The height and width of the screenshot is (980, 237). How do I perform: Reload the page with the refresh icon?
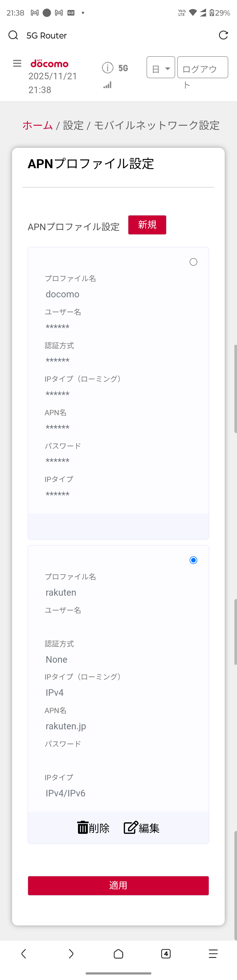tap(223, 35)
